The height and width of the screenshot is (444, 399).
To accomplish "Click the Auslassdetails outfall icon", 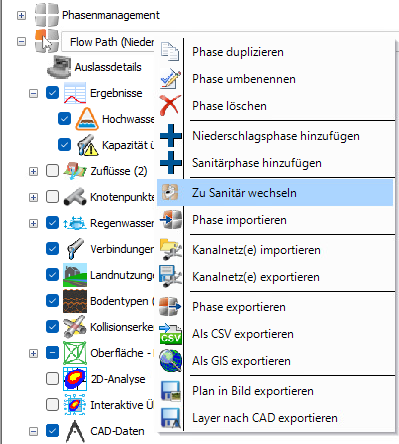I will [59, 66].
